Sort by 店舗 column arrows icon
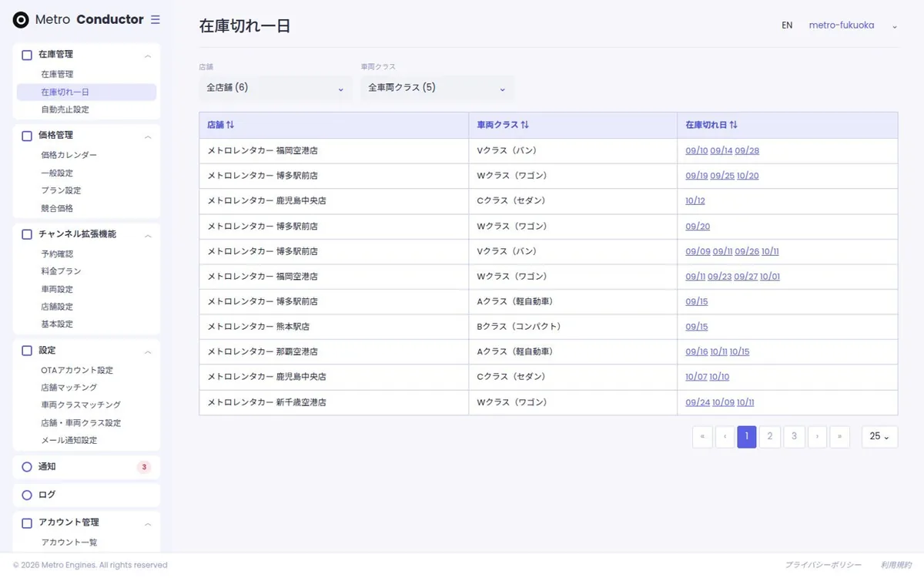The width and height of the screenshot is (924, 578). point(230,125)
